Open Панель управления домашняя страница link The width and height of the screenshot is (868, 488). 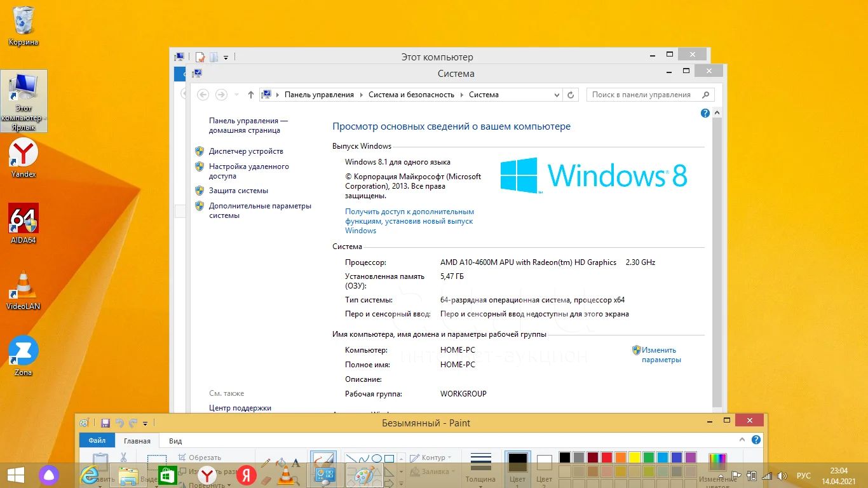(x=248, y=125)
